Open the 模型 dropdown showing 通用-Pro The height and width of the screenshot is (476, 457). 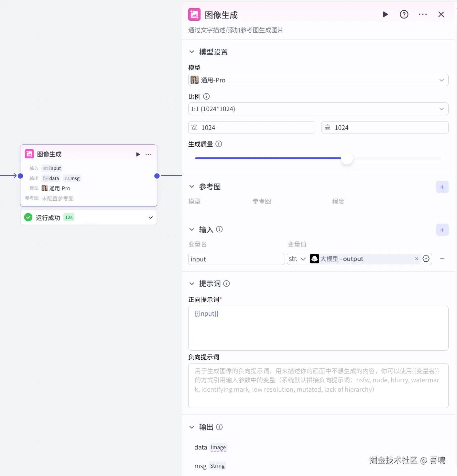point(318,80)
